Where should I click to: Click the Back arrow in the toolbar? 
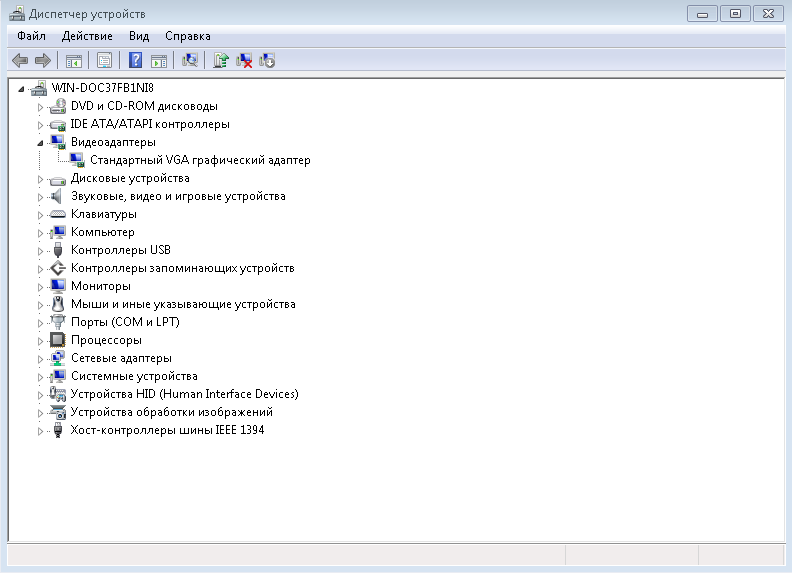pyautogui.click(x=20, y=60)
